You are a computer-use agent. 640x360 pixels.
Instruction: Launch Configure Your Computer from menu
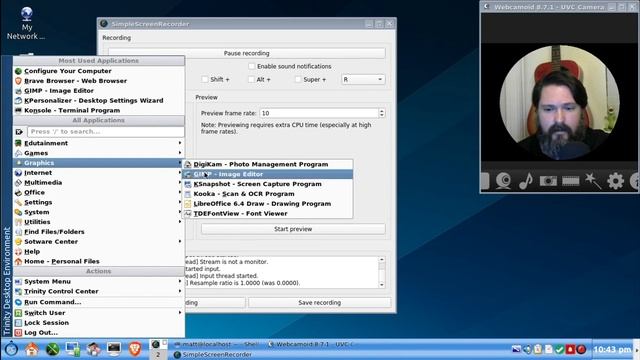point(99,71)
